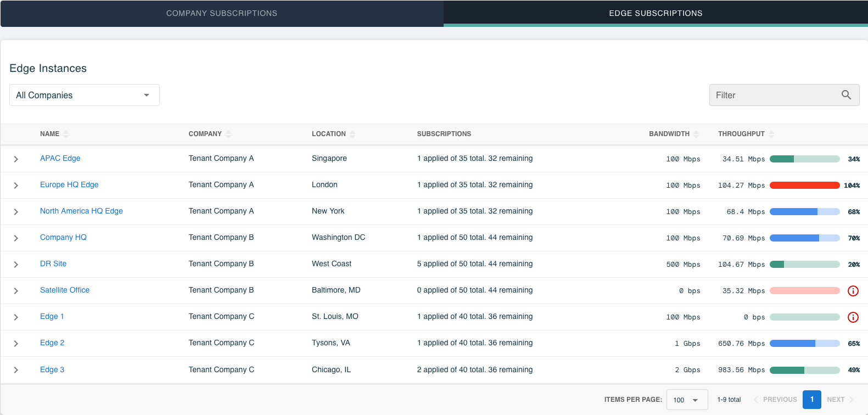Click the Next page button
The image size is (868, 415).
pyautogui.click(x=841, y=400)
